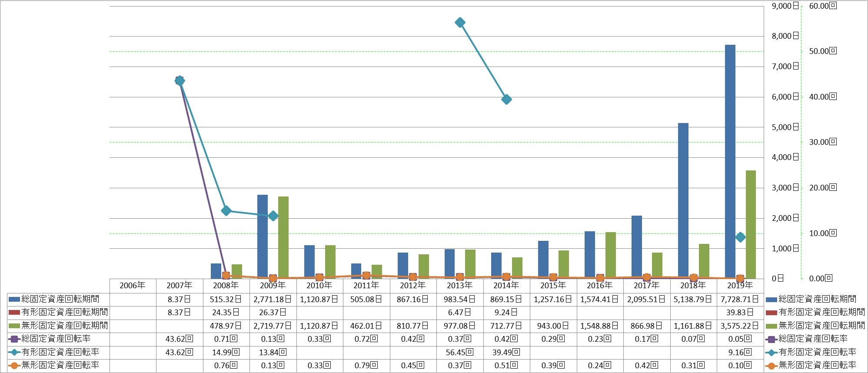Click the 0.10回 cell
Viewport: 868px width, 373px height.
[740, 365]
